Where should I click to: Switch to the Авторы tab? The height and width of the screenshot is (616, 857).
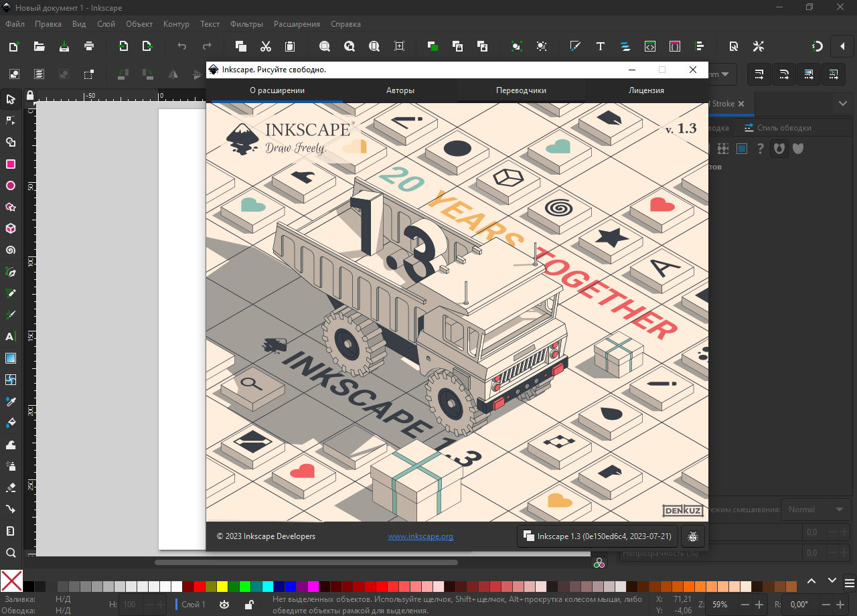point(400,90)
